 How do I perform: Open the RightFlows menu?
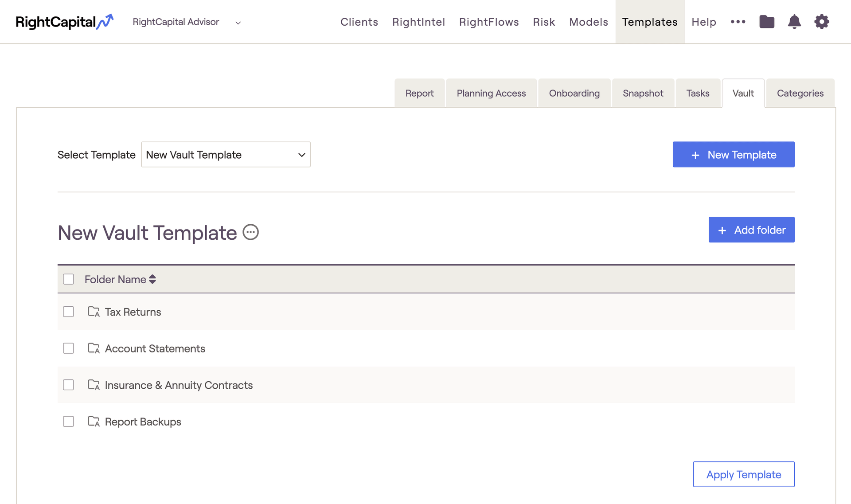(x=489, y=22)
